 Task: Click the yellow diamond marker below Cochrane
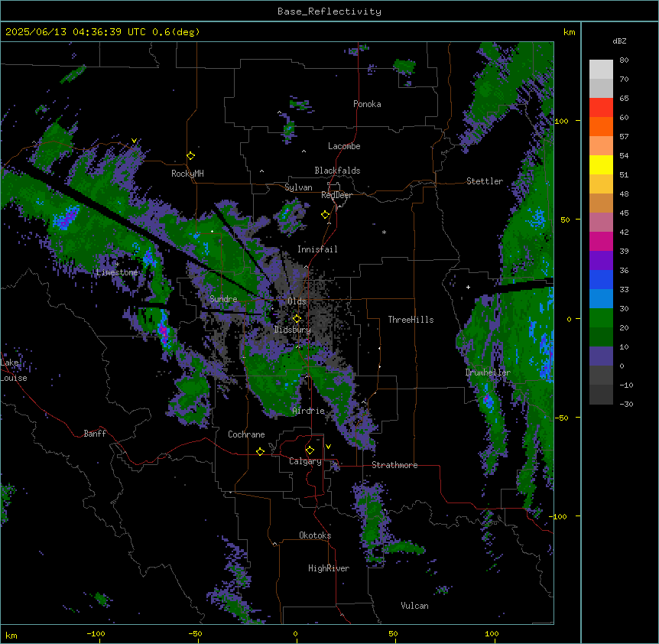pyautogui.click(x=260, y=451)
